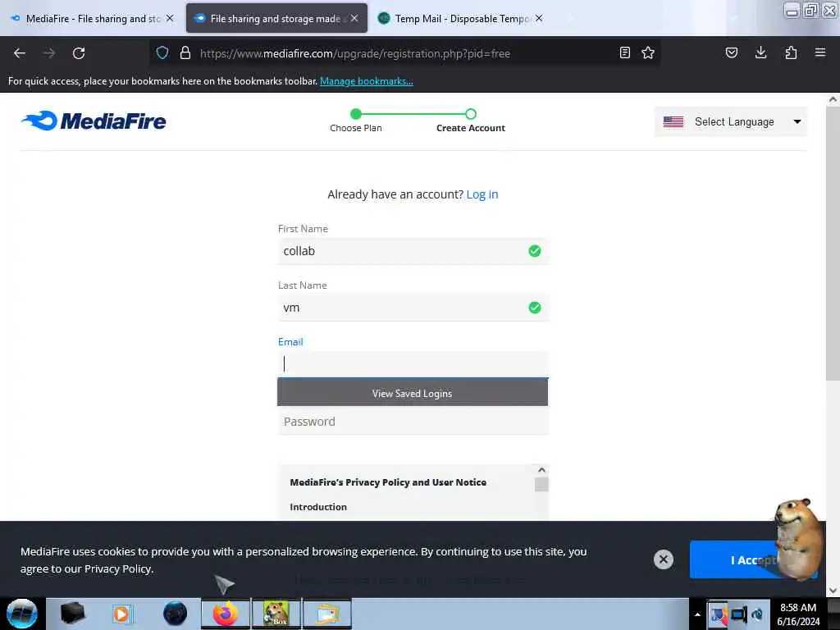Close the active File sharing tab
Viewport: 840px width, 630px height.
point(354,18)
